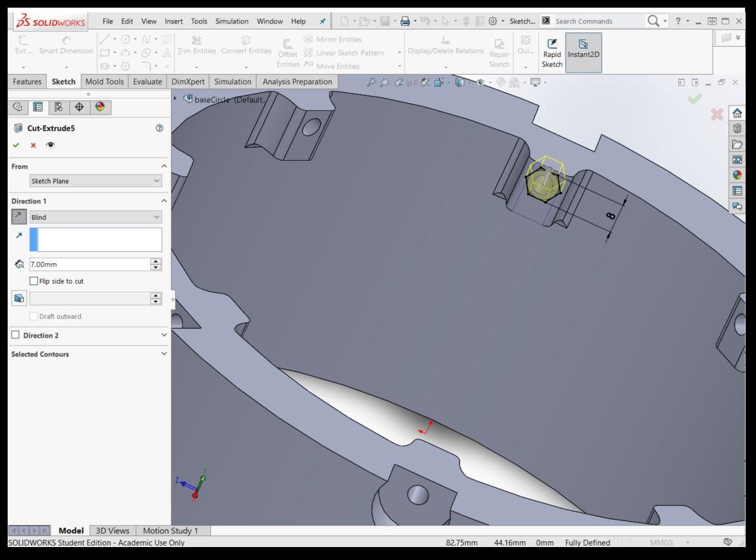
Task: Open the DisplayManager color ball tab
Action: [x=99, y=107]
